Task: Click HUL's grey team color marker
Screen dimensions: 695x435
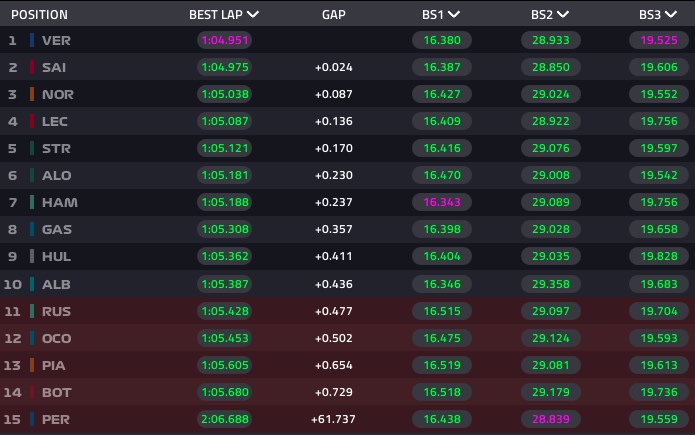Action: (32, 256)
